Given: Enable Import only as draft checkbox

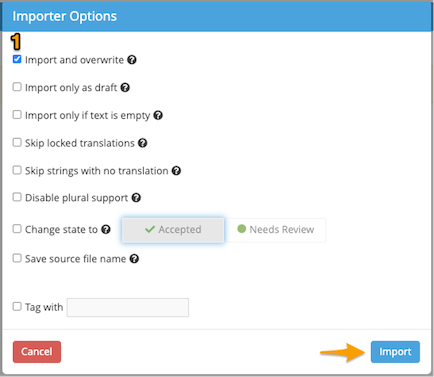Looking at the screenshot, I should [17, 87].
